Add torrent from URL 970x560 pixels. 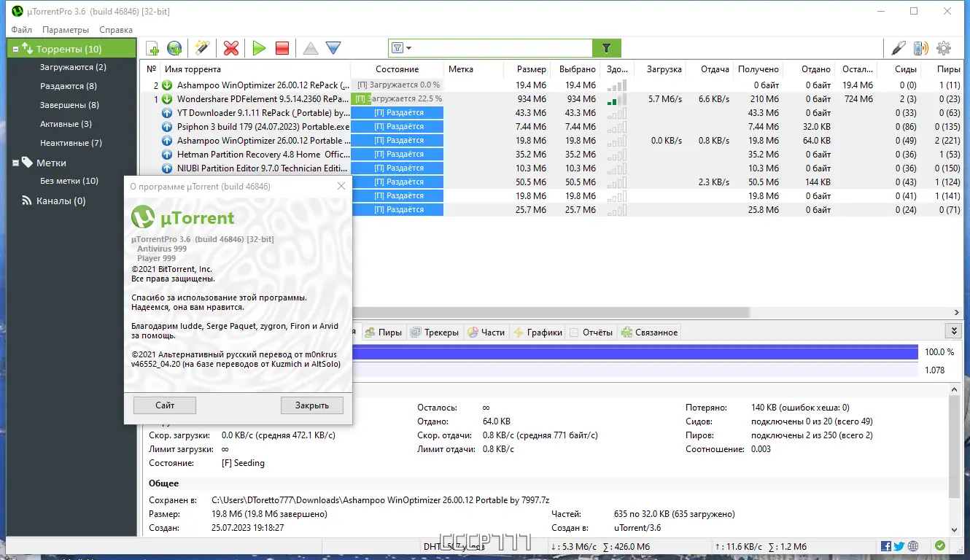click(x=174, y=47)
